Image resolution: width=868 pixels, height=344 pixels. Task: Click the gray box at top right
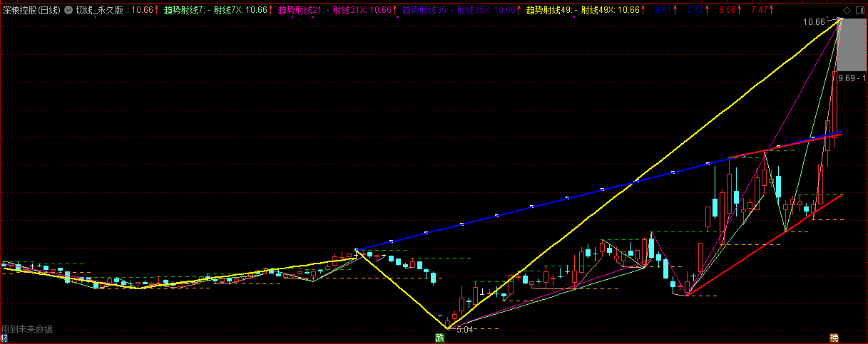[852, 45]
